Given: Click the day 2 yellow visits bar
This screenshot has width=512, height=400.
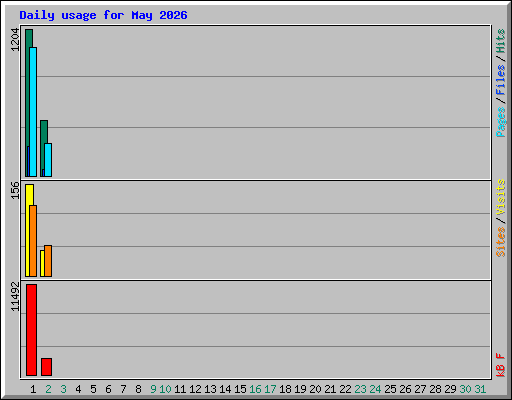Looking at the screenshot, I should pos(42,263).
